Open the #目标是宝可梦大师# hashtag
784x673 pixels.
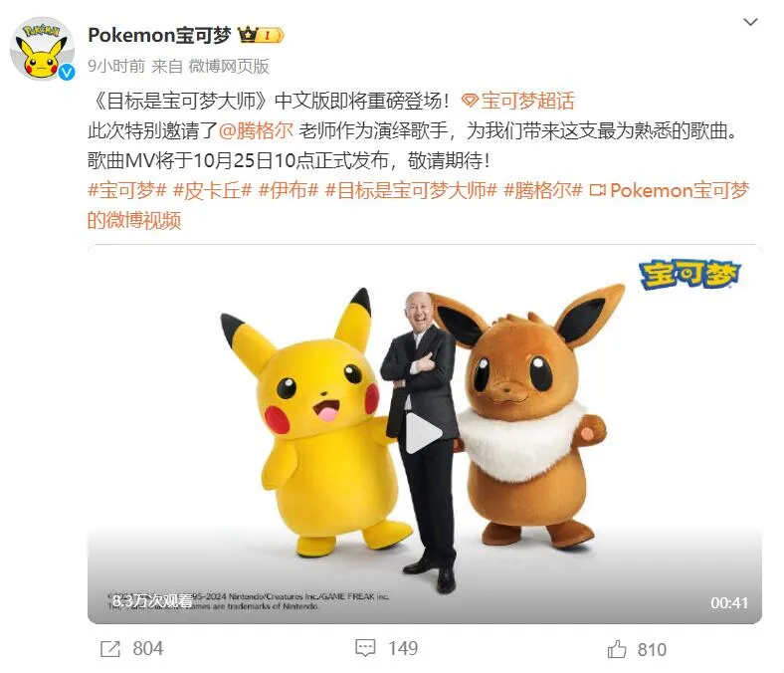[411, 190]
